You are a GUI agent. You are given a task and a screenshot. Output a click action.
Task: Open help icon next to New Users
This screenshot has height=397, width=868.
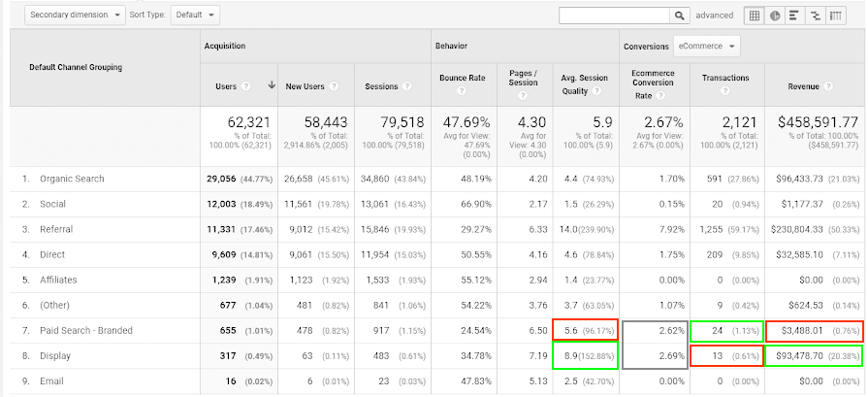(x=334, y=86)
